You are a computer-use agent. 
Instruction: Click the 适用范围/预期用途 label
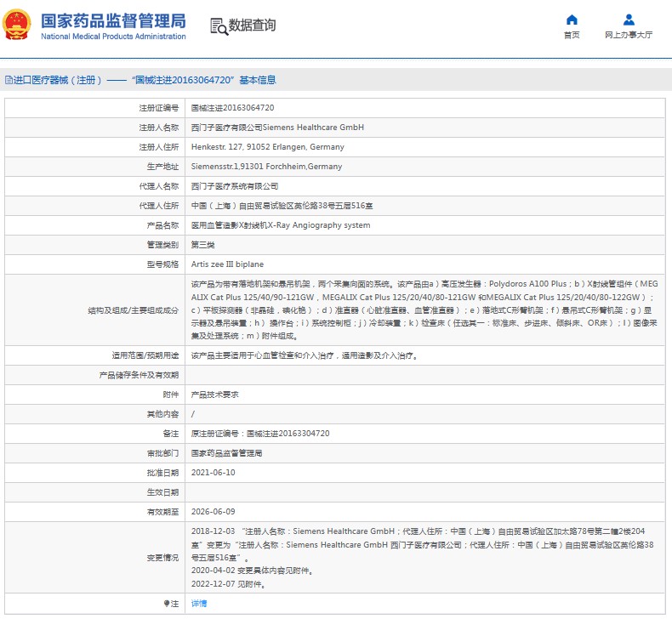tap(145, 355)
